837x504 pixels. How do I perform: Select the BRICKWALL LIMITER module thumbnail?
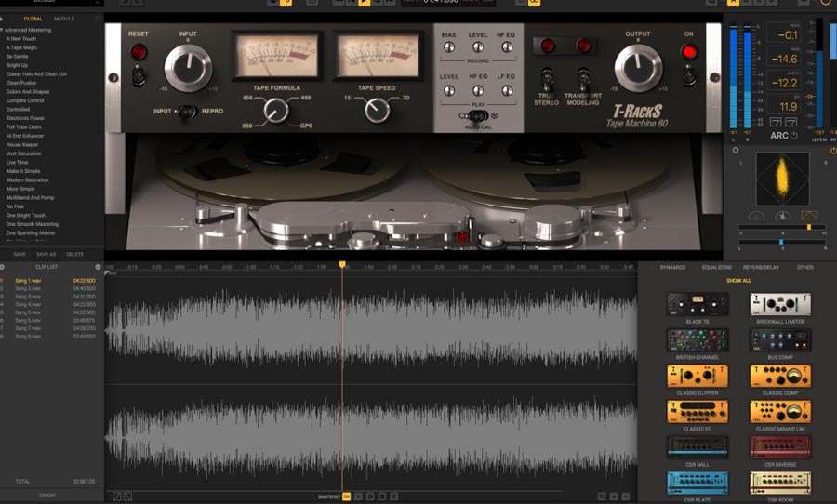pos(780,304)
